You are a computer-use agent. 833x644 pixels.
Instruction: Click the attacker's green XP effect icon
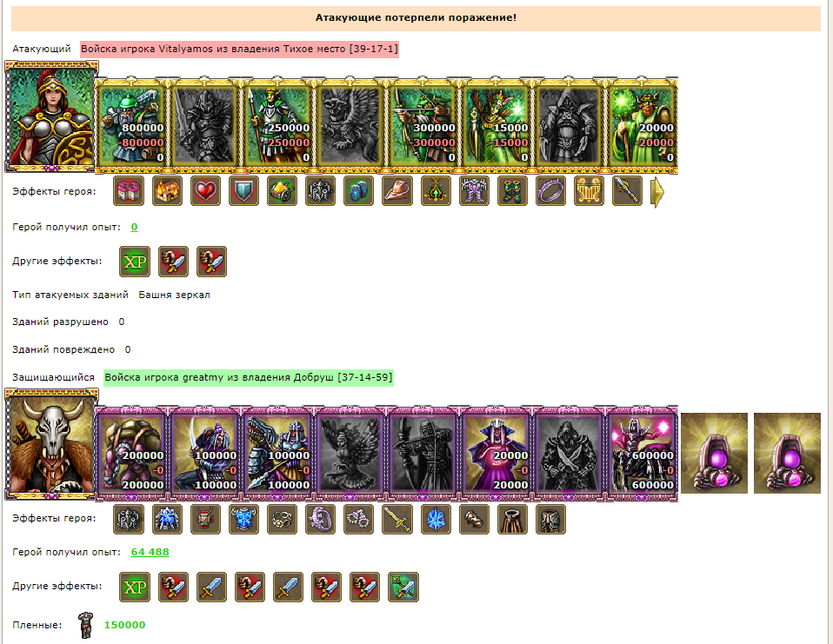click(x=135, y=262)
